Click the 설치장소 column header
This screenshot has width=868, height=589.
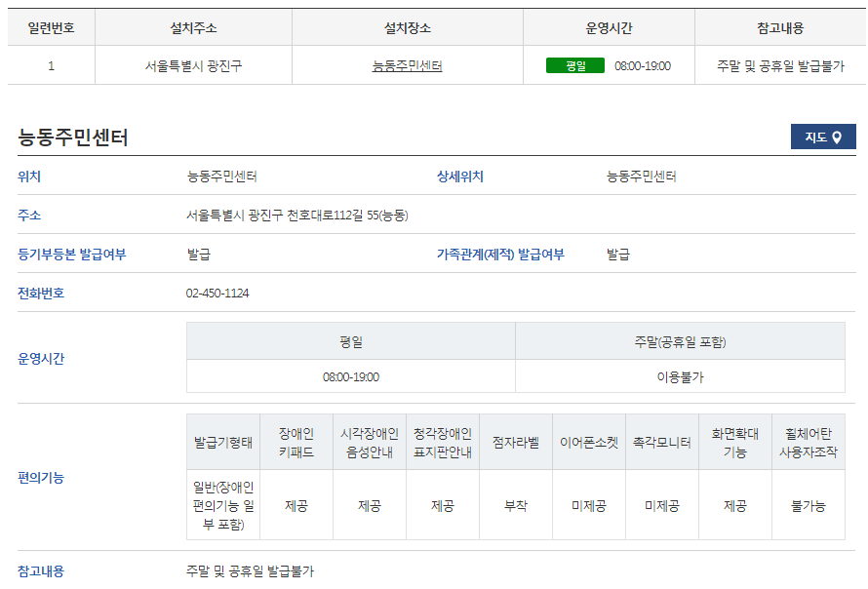tap(408, 27)
